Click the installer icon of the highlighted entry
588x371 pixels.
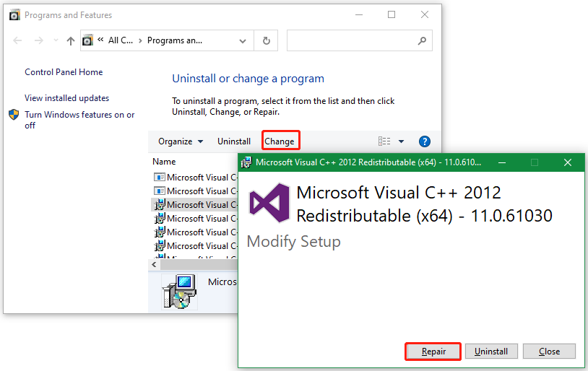(x=160, y=204)
